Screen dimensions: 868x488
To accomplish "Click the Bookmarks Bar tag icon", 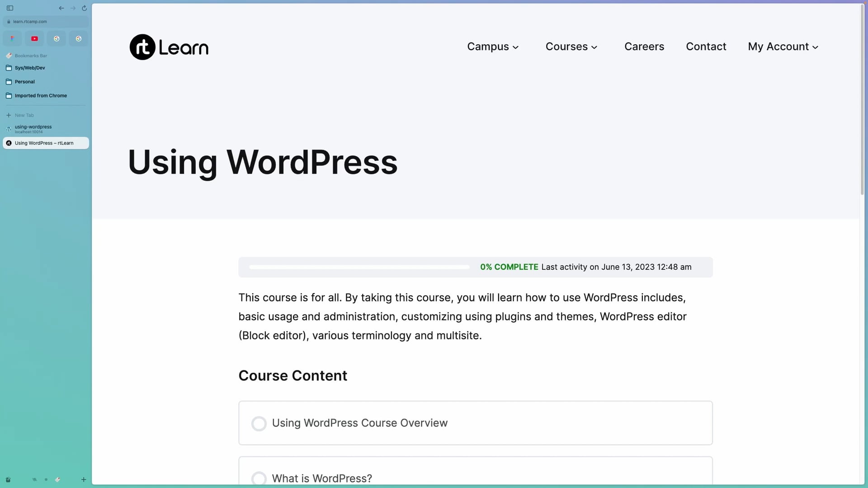I will [x=9, y=56].
